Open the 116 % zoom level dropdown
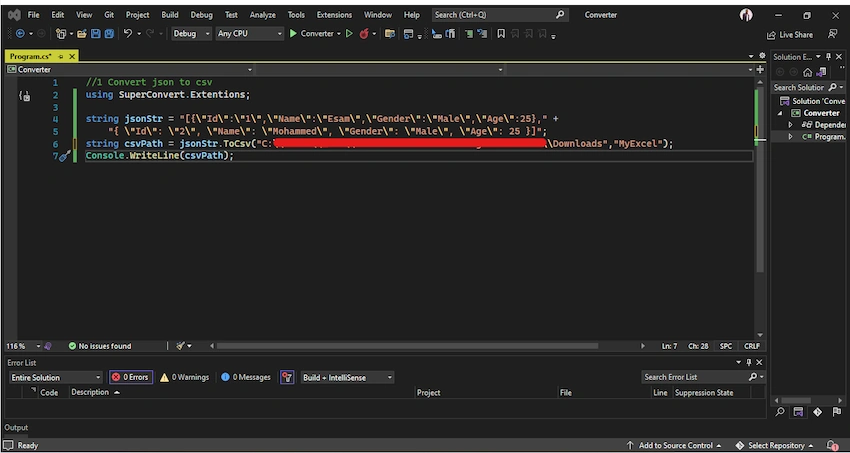Viewport: 850px width, 453px height. (23, 346)
